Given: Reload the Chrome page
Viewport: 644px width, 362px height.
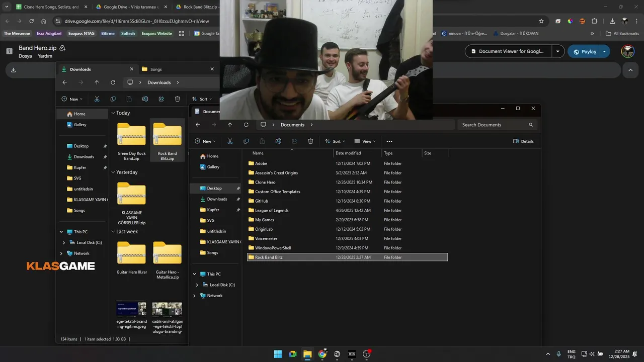Looking at the screenshot, I should tap(31, 21).
